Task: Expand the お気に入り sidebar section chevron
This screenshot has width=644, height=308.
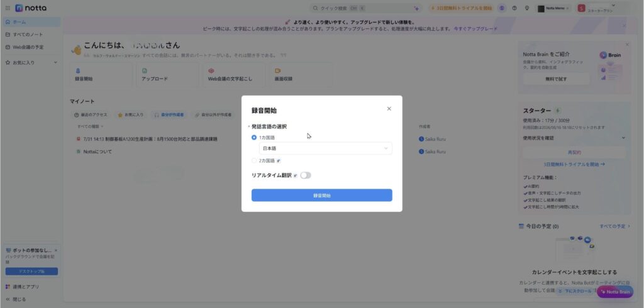Action: coord(55,63)
